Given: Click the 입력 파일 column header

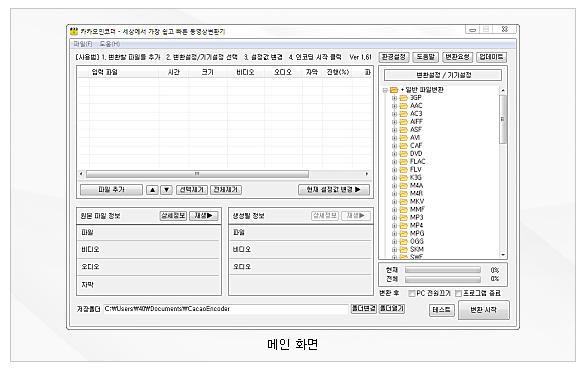Looking at the screenshot, I should tap(124, 72).
